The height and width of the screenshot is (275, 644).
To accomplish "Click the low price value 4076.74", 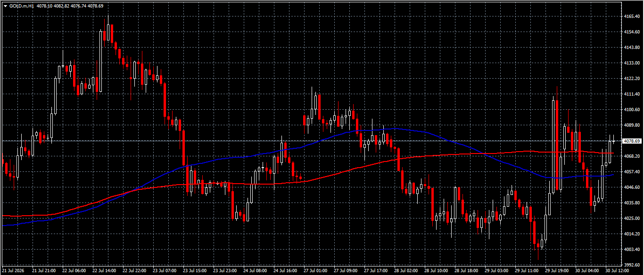I will pos(79,6).
